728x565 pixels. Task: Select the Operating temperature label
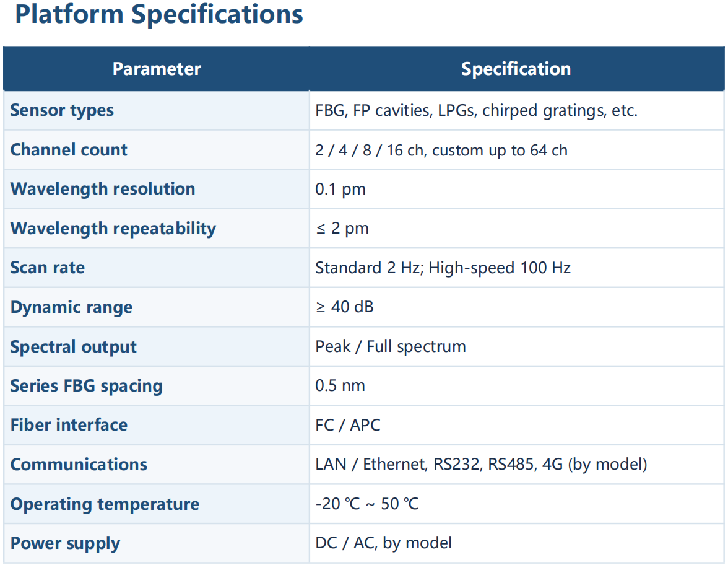[105, 504]
